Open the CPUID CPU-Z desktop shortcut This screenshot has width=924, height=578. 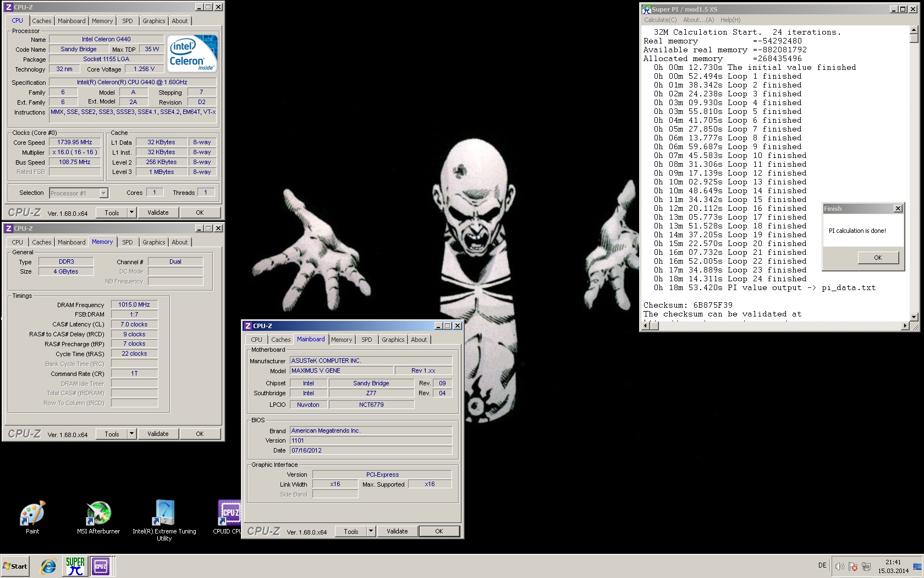point(228,517)
